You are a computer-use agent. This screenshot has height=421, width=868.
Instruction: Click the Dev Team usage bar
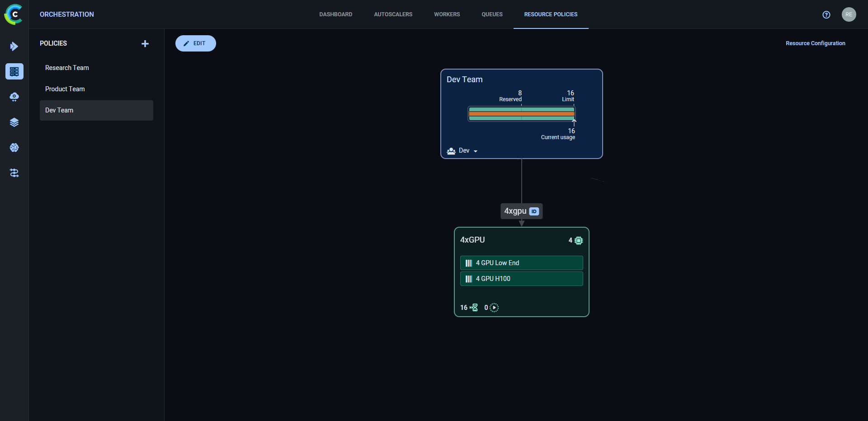(521, 114)
